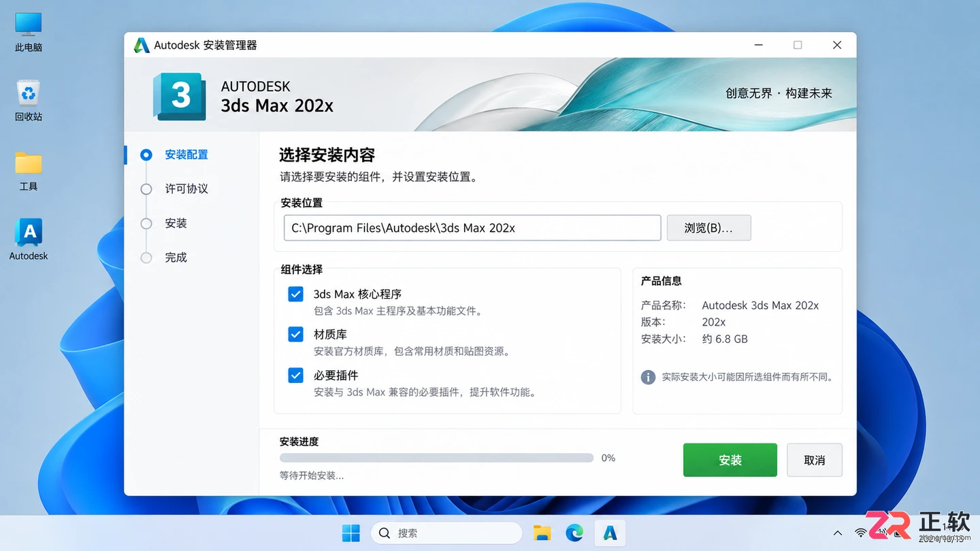The width and height of the screenshot is (980, 551).
Task: Click the '等待开始安装...' status text
Action: pyautogui.click(x=312, y=475)
